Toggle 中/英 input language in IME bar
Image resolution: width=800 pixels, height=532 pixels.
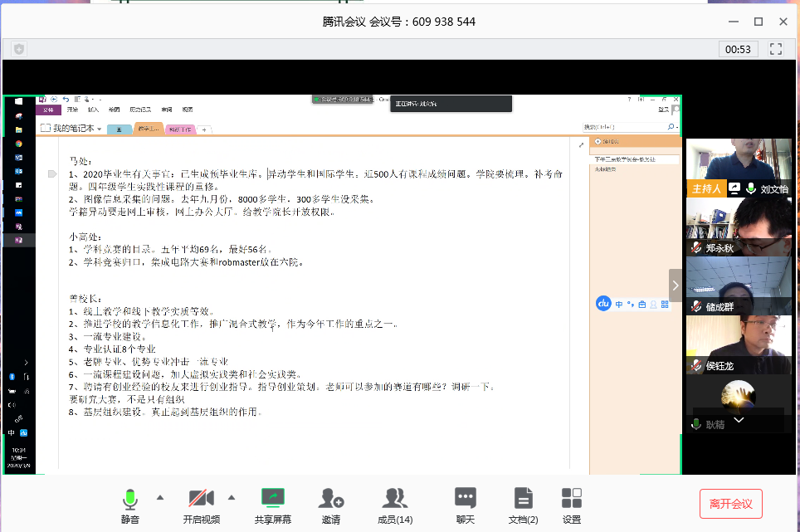tap(619, 304)
